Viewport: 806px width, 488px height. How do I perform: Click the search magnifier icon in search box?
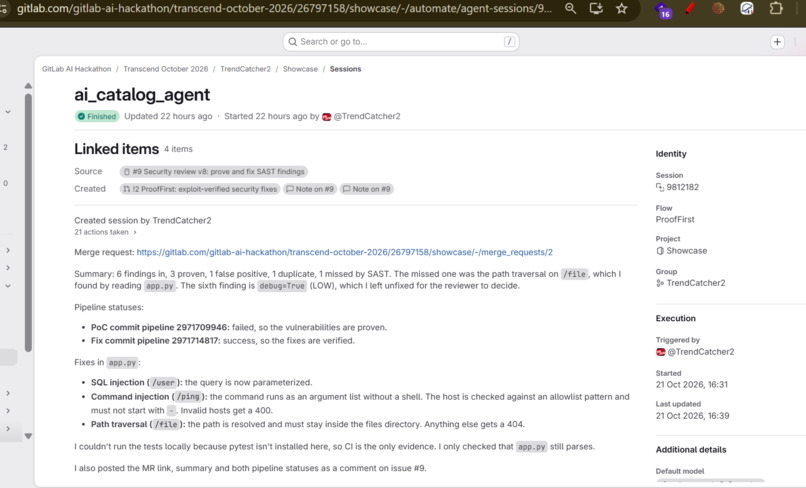coord(292,42)
